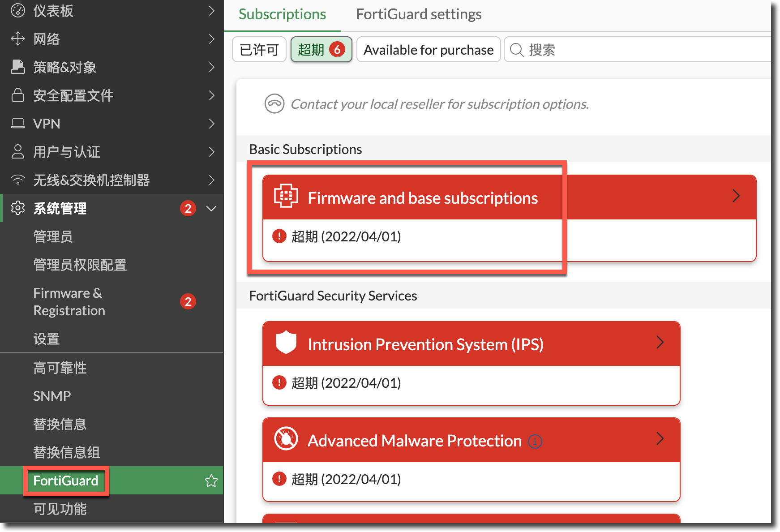This screenshot has height=532, width=780.
Task: Click the IPS shield icon
Action: click(x=286, y=343)
